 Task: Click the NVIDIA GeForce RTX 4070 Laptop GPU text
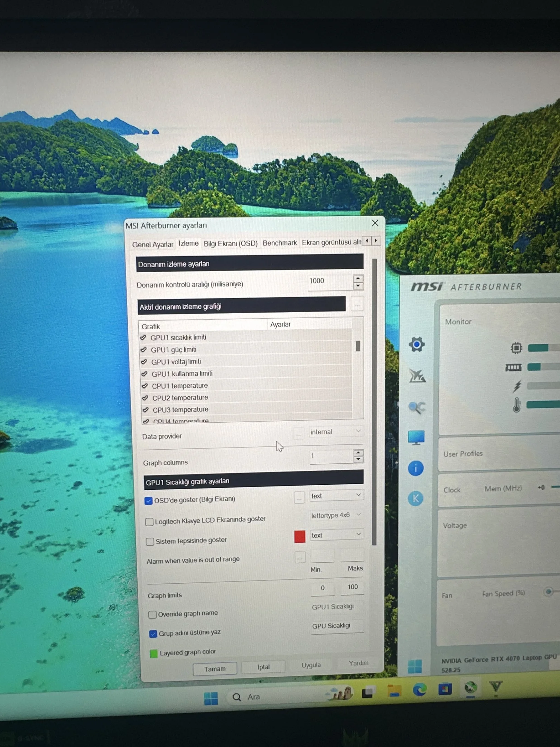[499, 659]
